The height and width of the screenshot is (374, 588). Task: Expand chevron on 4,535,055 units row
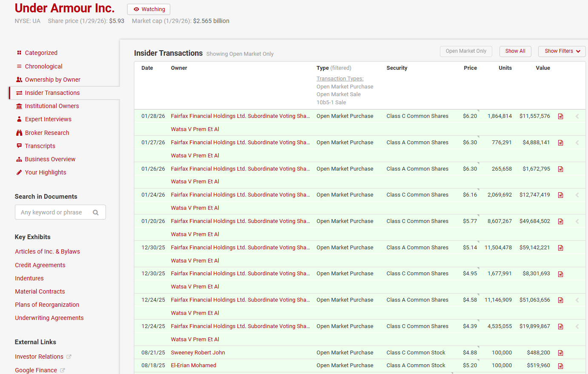click(x=577, y=326)
